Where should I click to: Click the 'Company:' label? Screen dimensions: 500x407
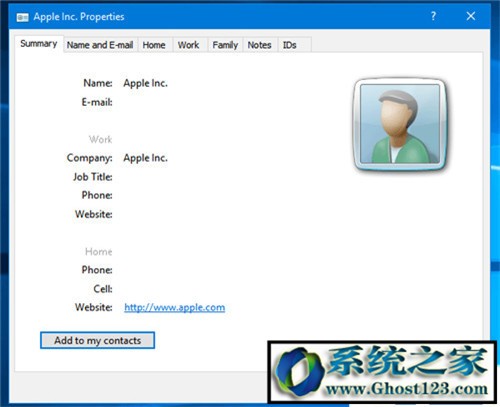[x=90, y=158]
